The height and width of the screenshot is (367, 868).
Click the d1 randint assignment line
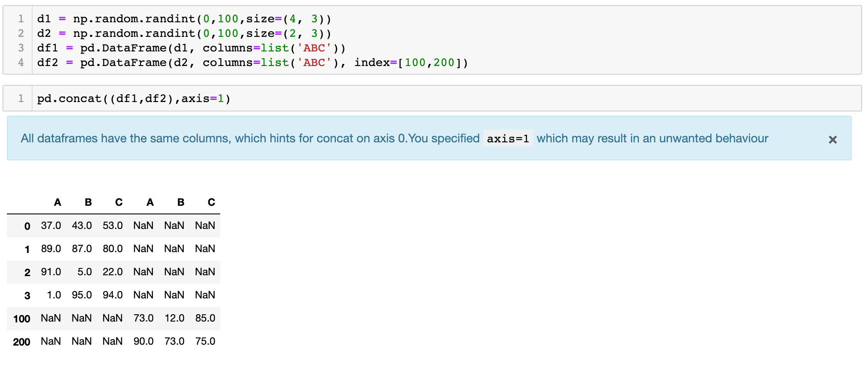[x=184, y=19]
